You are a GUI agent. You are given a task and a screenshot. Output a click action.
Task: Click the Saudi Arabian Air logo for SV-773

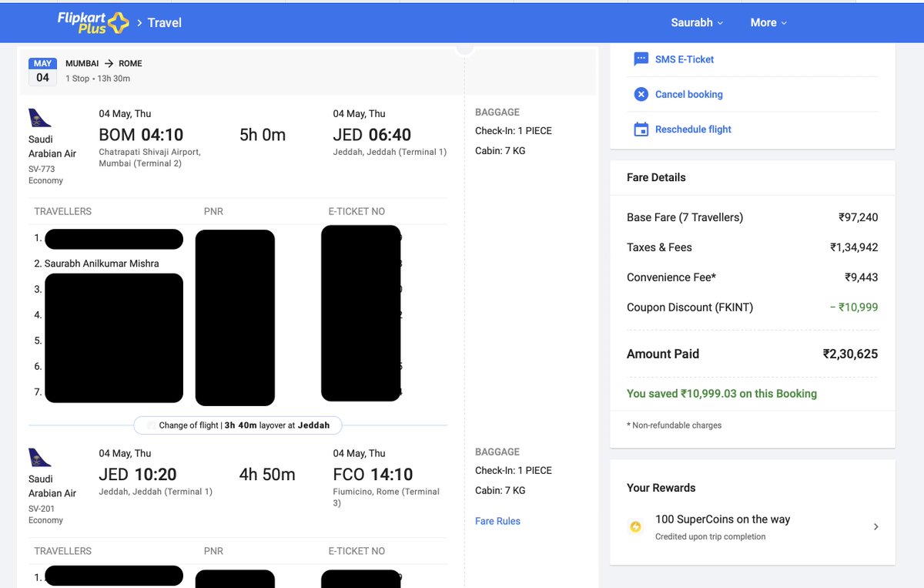click(39, 119)
